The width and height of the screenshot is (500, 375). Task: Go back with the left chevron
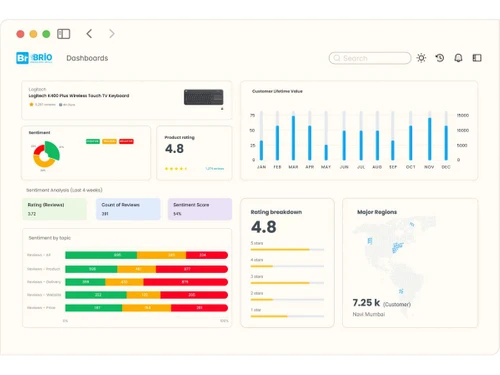coord(89,34)
